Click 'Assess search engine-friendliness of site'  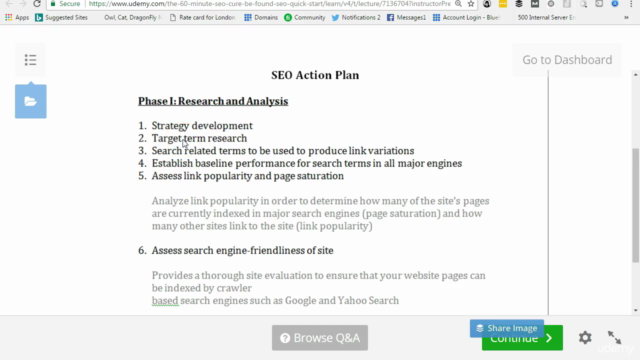pyautogui.click(x=242, y=251)
